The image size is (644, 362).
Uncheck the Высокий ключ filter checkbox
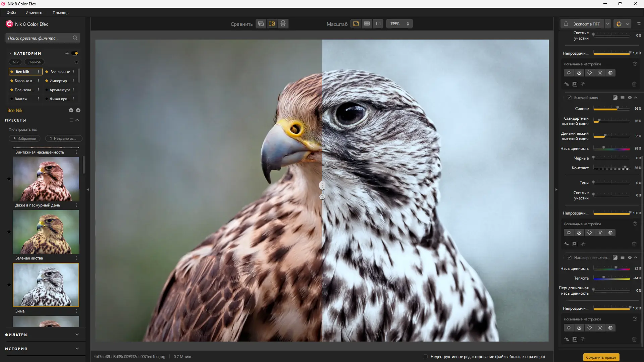pos(569,98)
